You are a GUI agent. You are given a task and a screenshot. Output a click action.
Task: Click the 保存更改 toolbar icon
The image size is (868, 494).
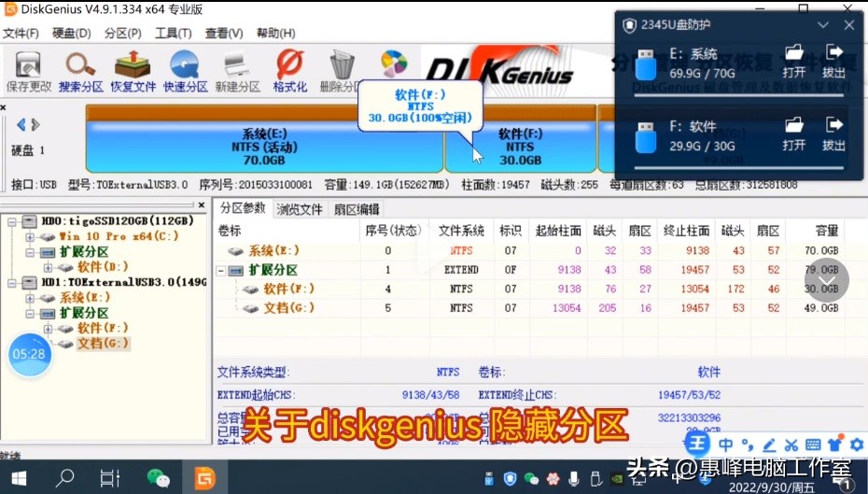[28, 72]
